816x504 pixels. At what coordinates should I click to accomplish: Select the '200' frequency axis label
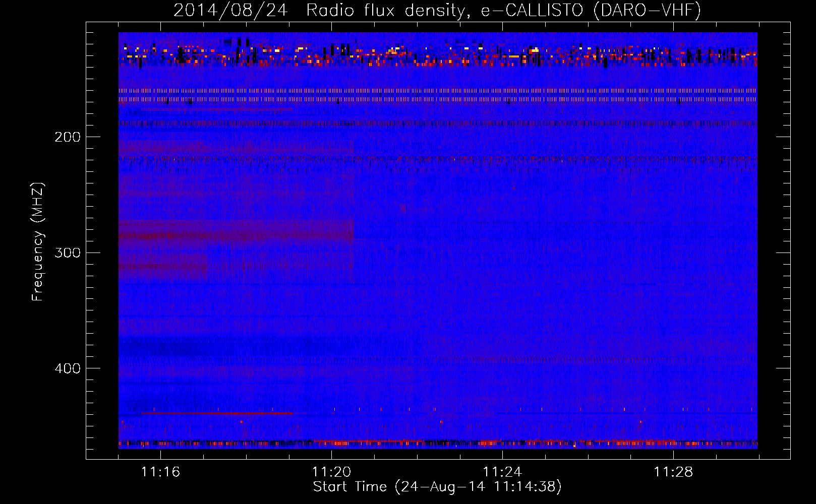[68, 137]
